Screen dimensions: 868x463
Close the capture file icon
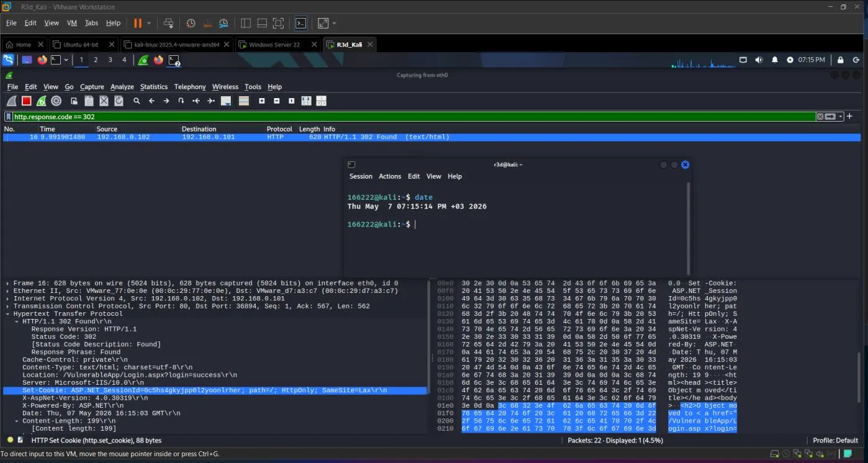(x=104, y=101)
